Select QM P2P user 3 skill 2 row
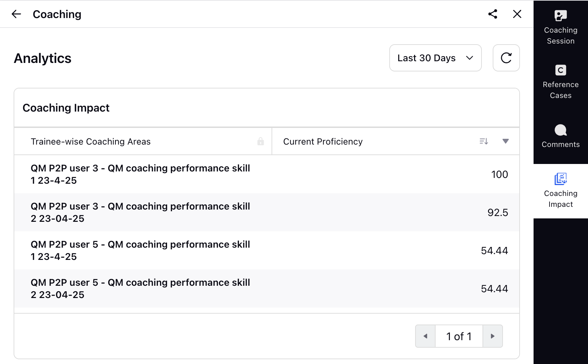This screenshot has height=364, width=588. (267, 212)
